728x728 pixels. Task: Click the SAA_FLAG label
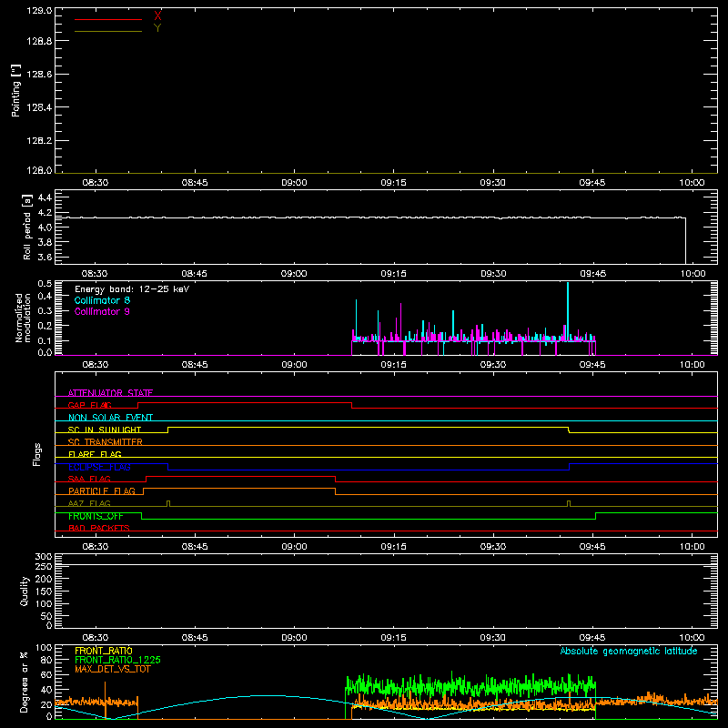[x=89, y=479]
